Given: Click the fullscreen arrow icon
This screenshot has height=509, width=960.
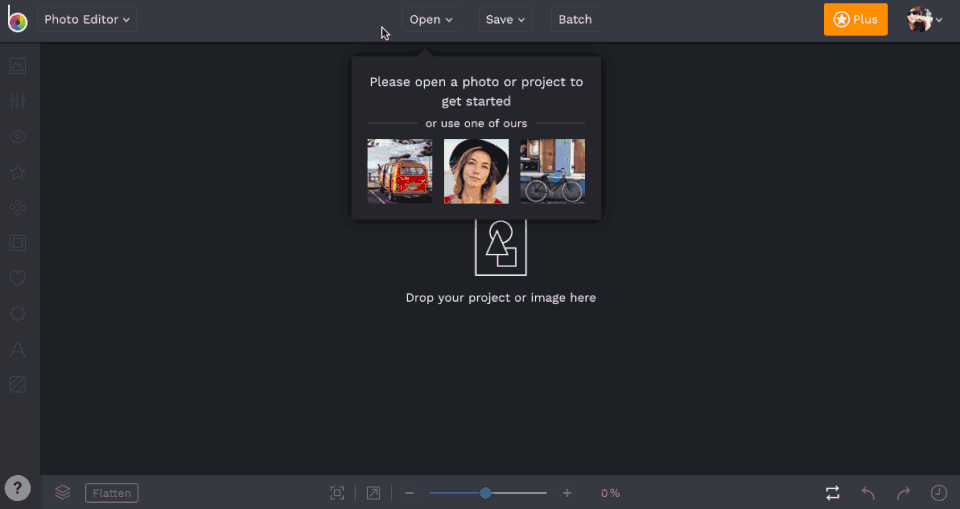Looking at the screenshot, I should tap(373, 493).
